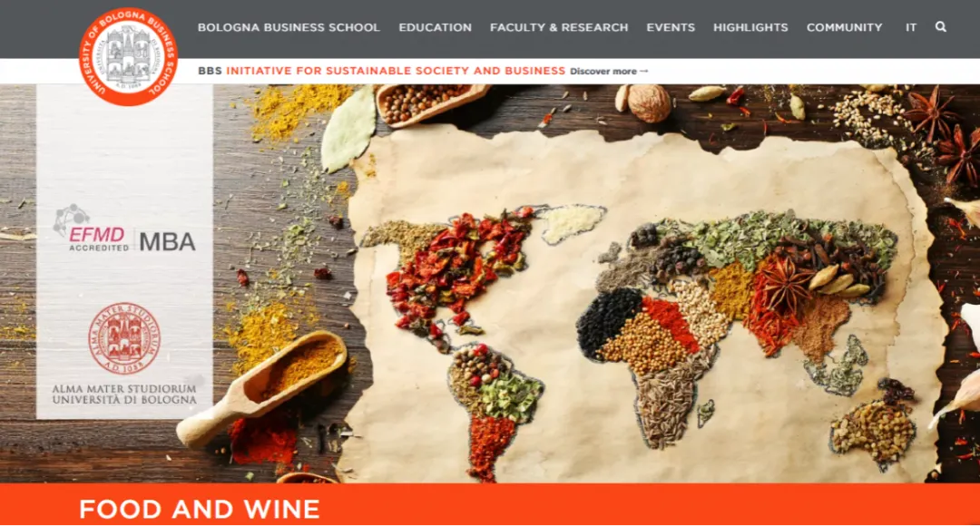The image size is (980, 526).
Task: Open the Education menu
Action: click(435, 27)
